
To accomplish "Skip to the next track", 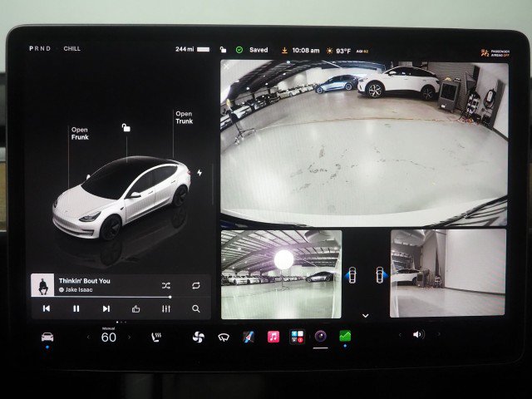I will tap(106, 308).
